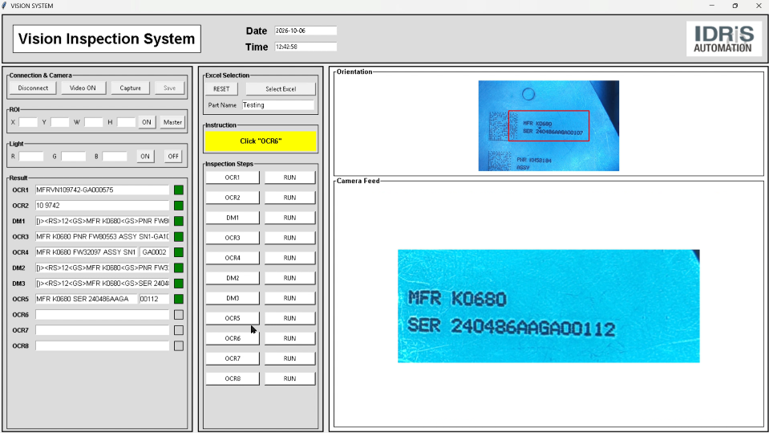Image resolution: width=769 pixels, height=433 pixels.
Task: Run the OCR5 step
Action: [x=290, y=318]
